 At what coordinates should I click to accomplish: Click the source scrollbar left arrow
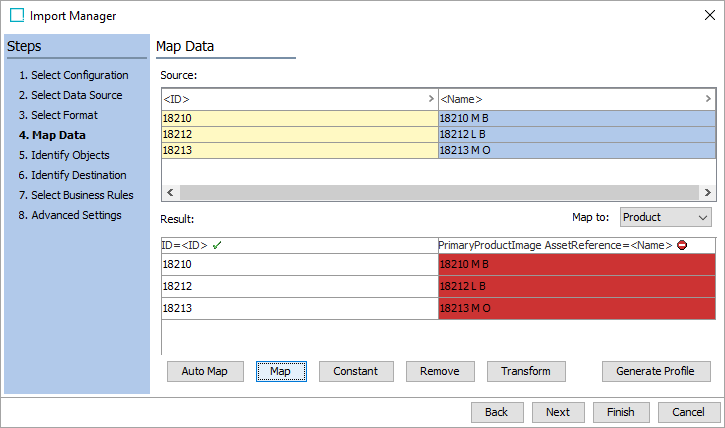(170, 192)
